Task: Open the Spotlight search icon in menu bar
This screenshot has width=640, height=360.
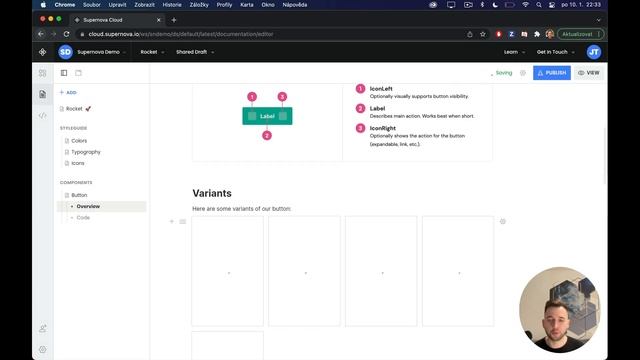Action: tap(539, 5)
